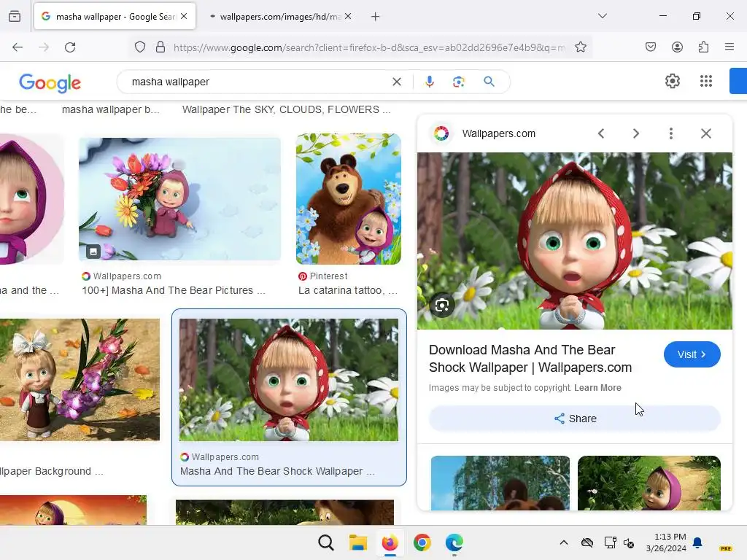
Task: Close the wallpapers.com tab
Action: click(348, 17)
